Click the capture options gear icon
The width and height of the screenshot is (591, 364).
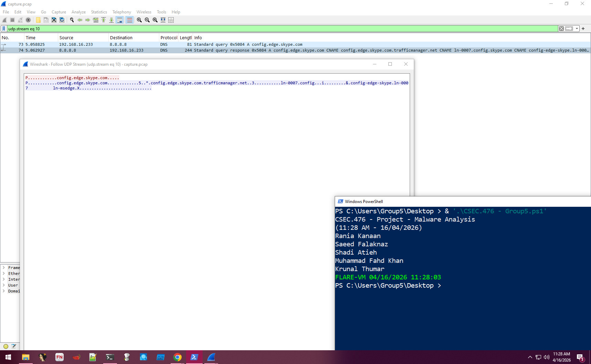pos(28,20)
